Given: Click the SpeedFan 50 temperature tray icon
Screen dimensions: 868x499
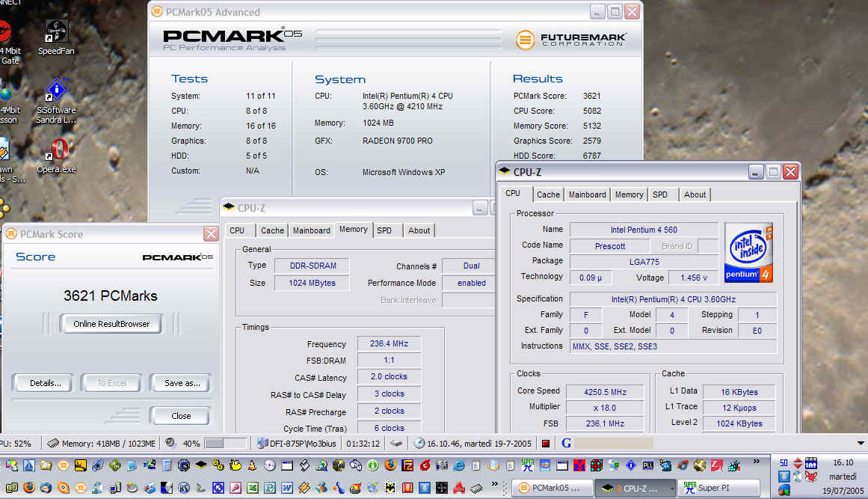Looking at the screenshot, I should coord(784,463).
